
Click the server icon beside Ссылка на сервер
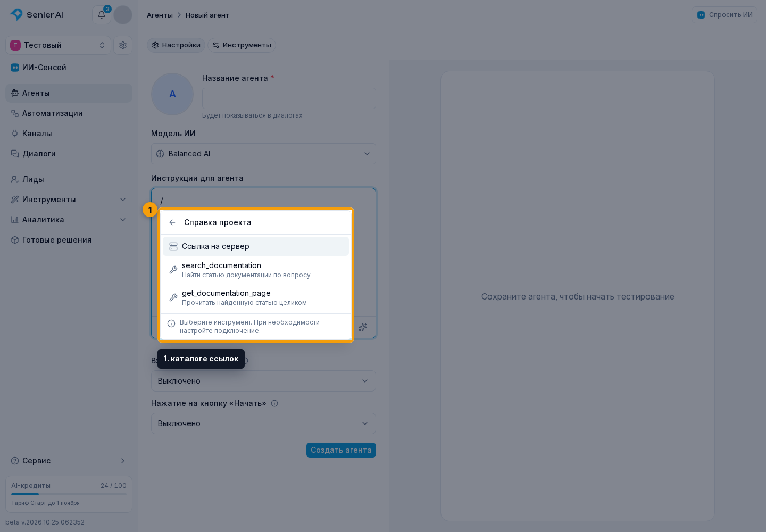tap(173, 246)
